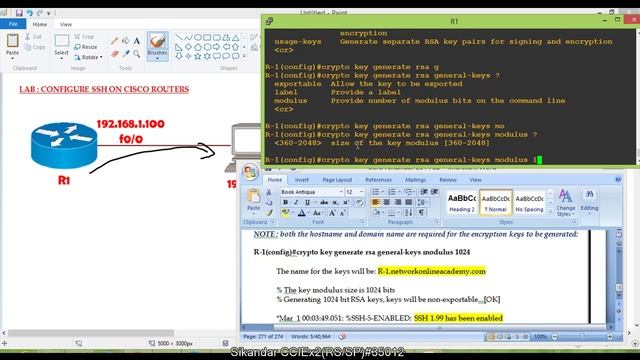Toggle Show/Hide paragraph marks in Word
This screenshot has width=640, height=360.
point(421,212)
